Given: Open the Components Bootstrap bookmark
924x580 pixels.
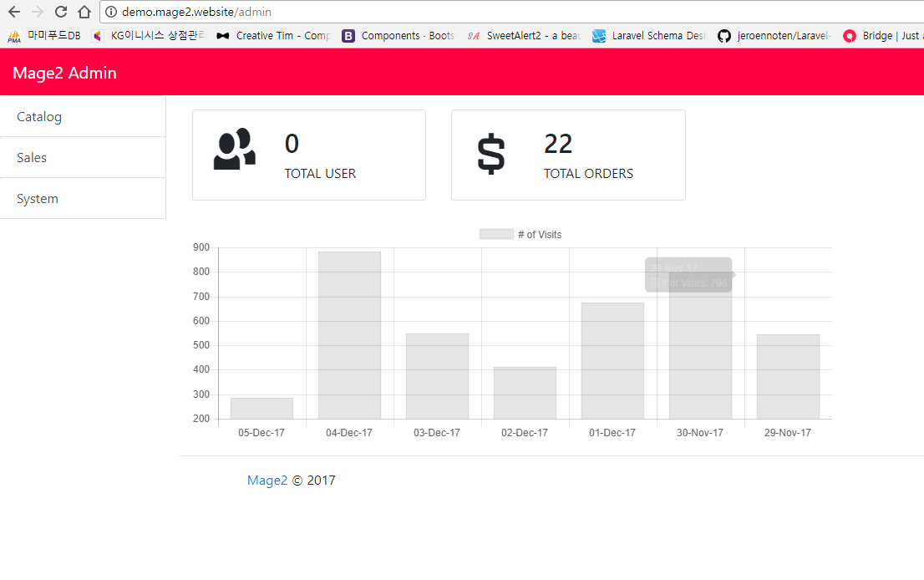Looking at the screenshot, I should pyautogui.click(x=393, y=35).
